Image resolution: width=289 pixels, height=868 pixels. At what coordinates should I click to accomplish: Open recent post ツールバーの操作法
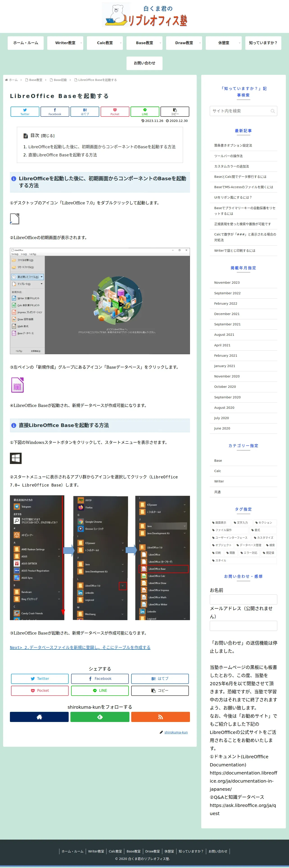tap(228, 156)
